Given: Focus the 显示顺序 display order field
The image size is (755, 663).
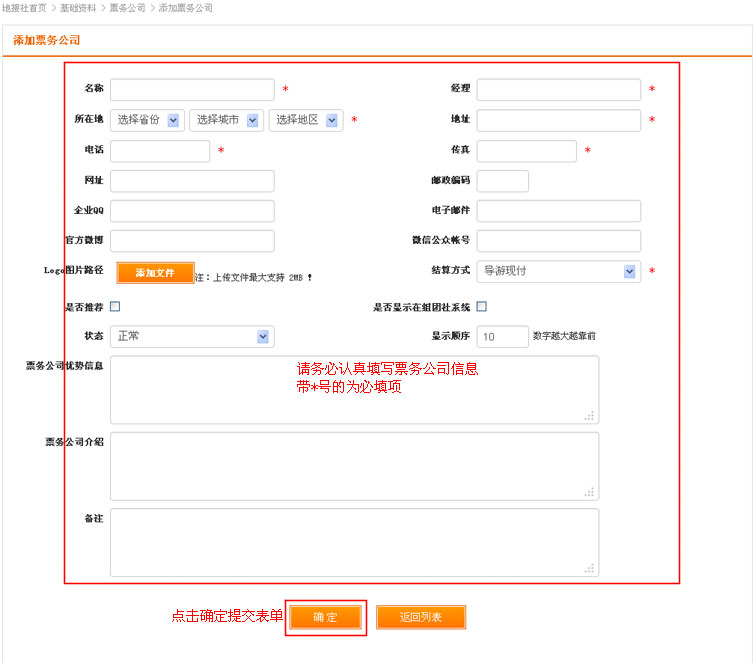Looking at the screenshot, I should pos(502,337).
